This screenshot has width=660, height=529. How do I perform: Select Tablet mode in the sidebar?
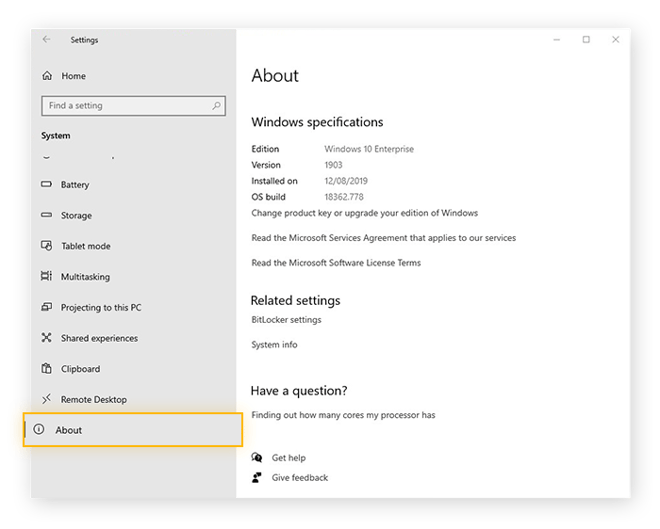coord(86,246)
